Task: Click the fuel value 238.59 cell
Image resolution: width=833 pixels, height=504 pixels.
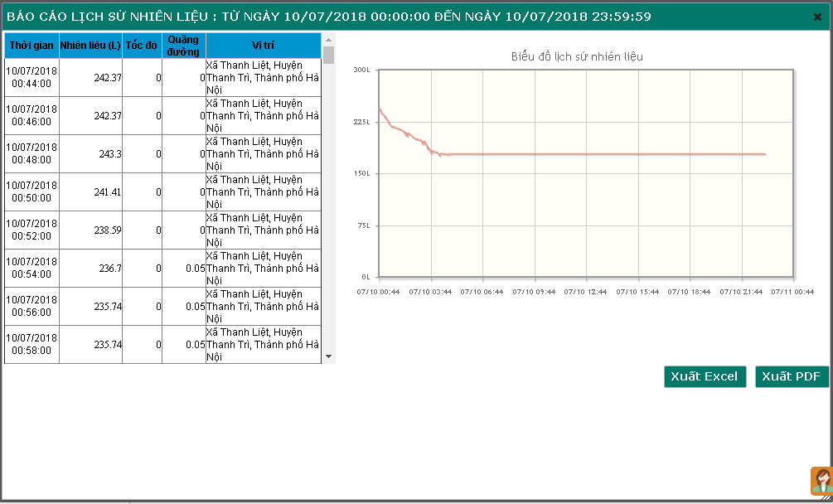Action: [90, 230]
